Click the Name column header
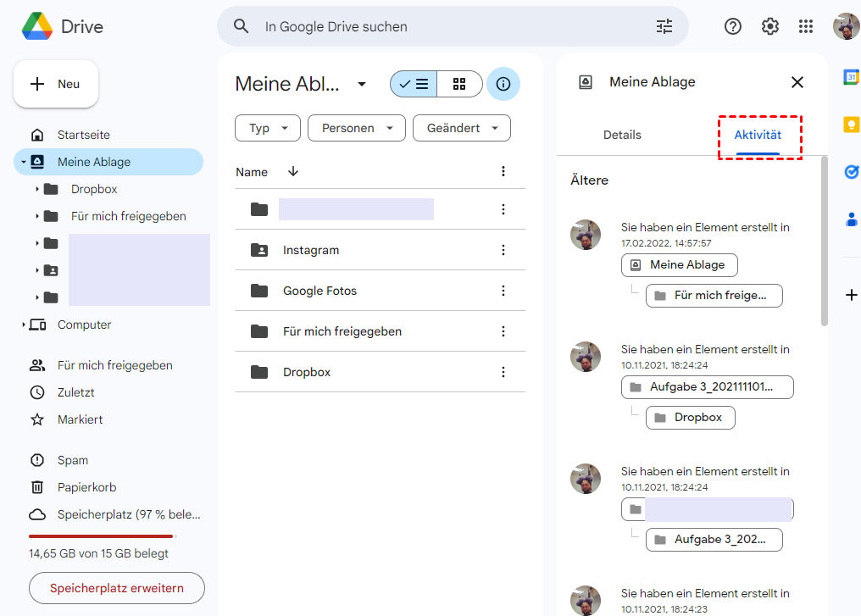The height and width of the screenshot is (616, 861). point(252,172)
